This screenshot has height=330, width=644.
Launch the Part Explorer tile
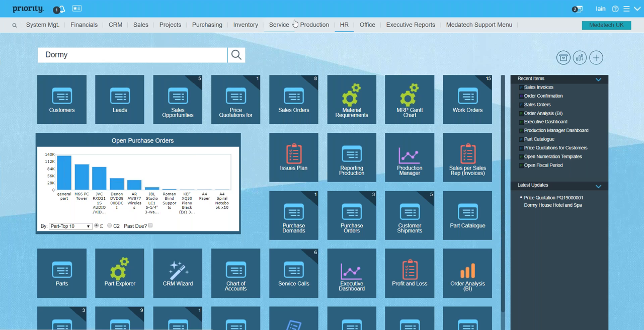click(120, 273)
